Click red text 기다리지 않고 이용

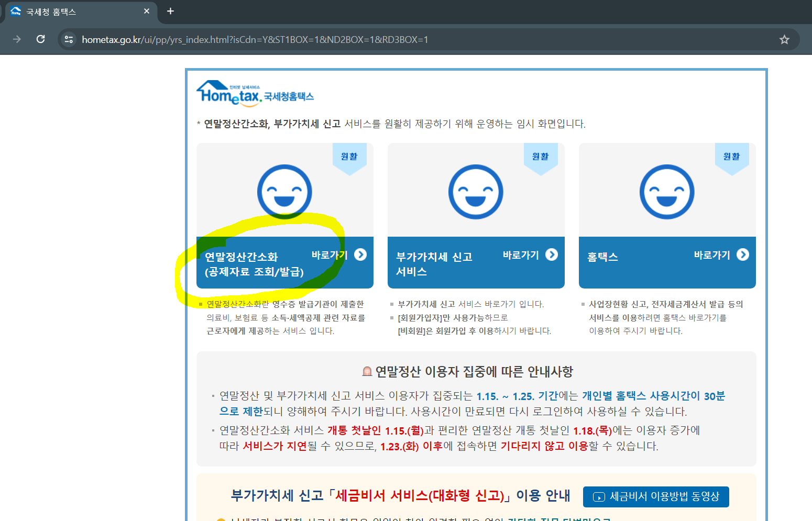pyautogui.click(x=544, y=446)
